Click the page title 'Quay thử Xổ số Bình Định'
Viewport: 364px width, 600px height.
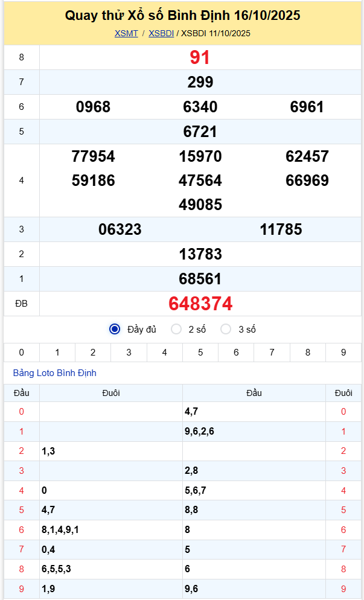pos(147,15)
